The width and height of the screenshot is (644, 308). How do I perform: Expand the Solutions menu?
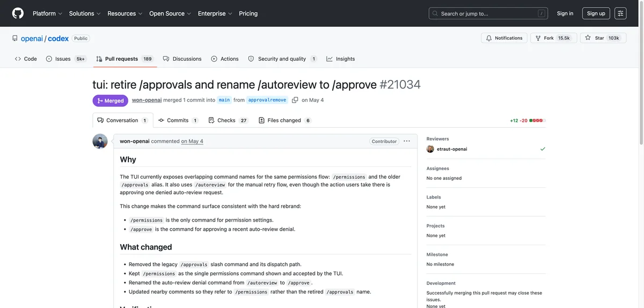click(x=85, y=13)
